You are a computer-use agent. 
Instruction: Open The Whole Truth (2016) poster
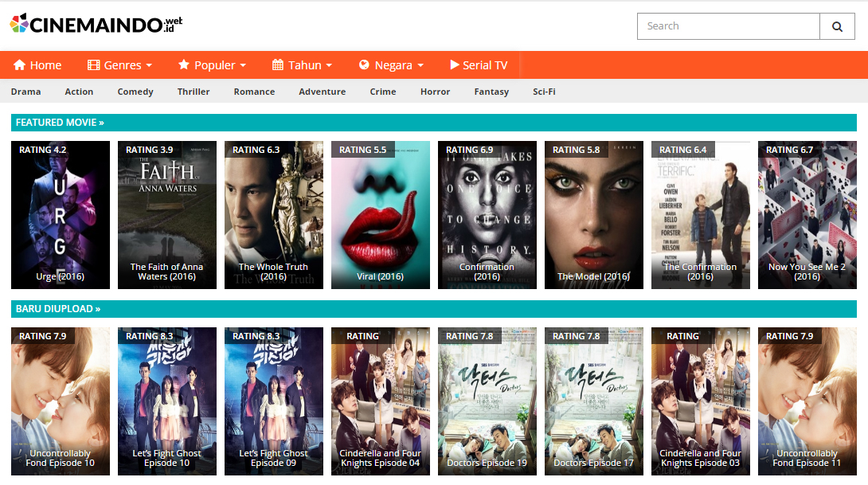coord(273,215)
